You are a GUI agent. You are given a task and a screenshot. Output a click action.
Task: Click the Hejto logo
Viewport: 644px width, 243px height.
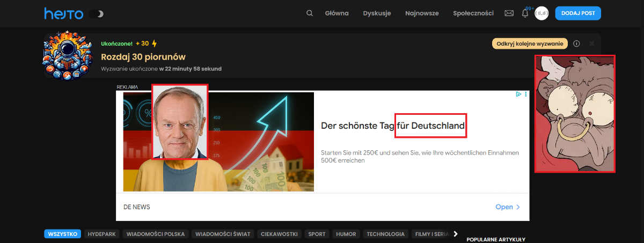(x=63, y=13)
